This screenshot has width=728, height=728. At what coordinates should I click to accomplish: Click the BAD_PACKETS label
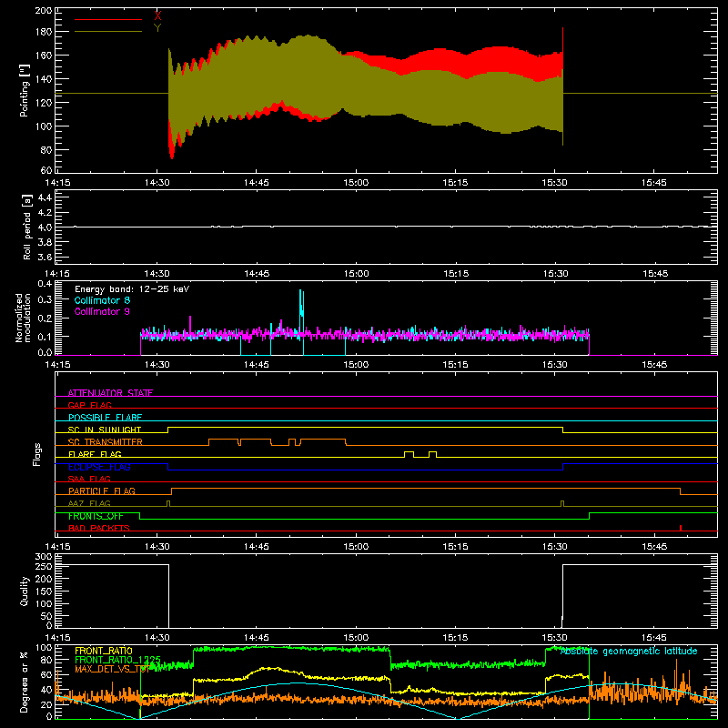point(99,528)
